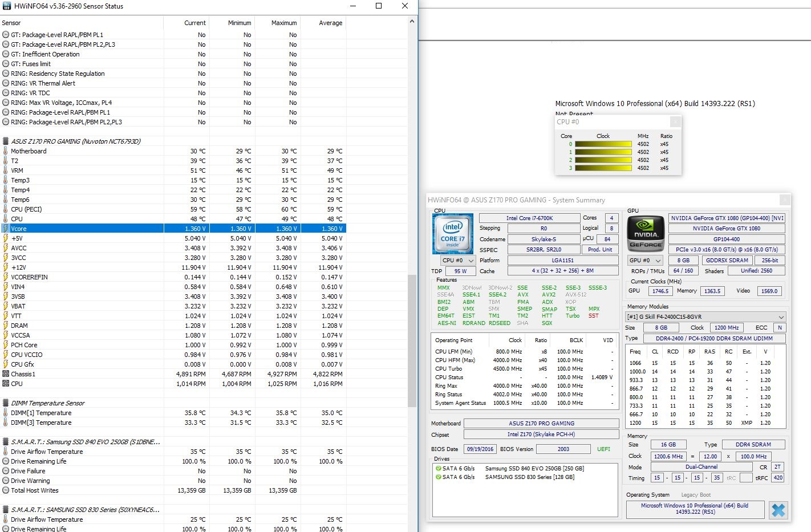Viewport: 811px width, 532px height.
Task: Select the Drive Remaining Life row for 840 EVO
Action: click(173, 461)
